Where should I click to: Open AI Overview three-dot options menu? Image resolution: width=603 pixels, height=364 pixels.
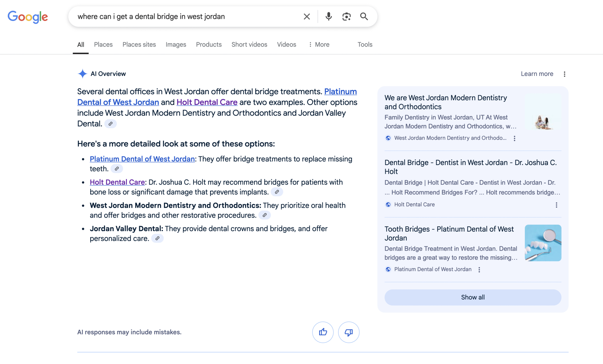pos(564,74)
